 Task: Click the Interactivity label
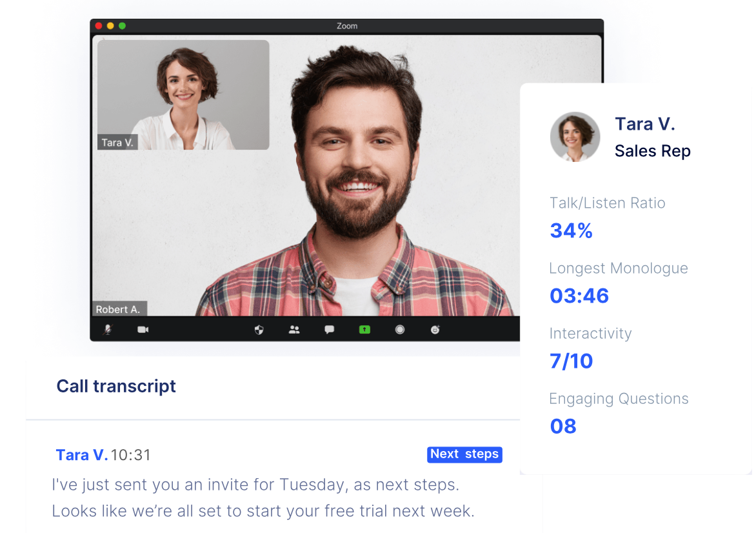[x=591, y=334]
